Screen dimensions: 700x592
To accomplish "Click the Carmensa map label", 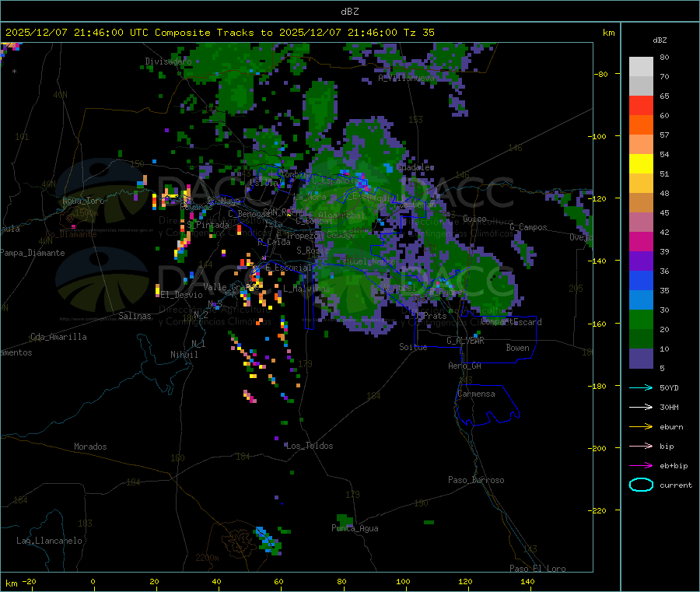I will (x=476, y=394).
